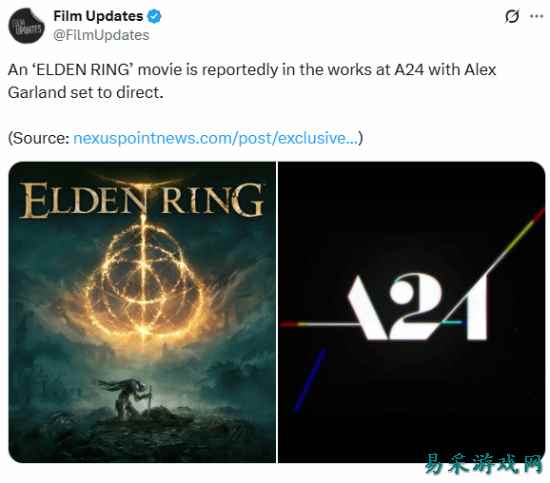Open the @FilmUpdates handle link
This screenshot has height=483, width=550.
coord(101,35)
